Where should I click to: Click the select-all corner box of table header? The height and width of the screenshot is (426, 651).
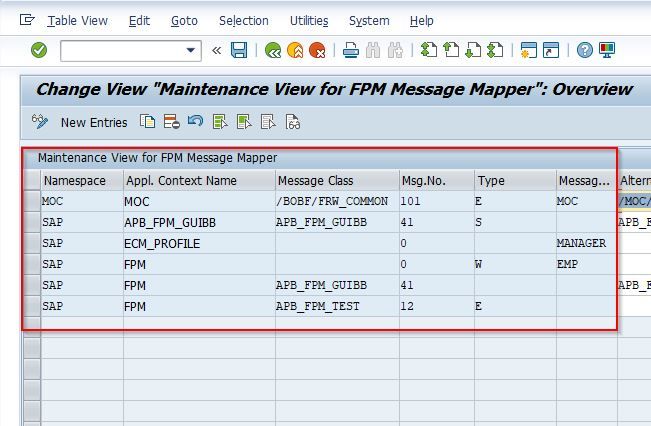coord(32,181)
